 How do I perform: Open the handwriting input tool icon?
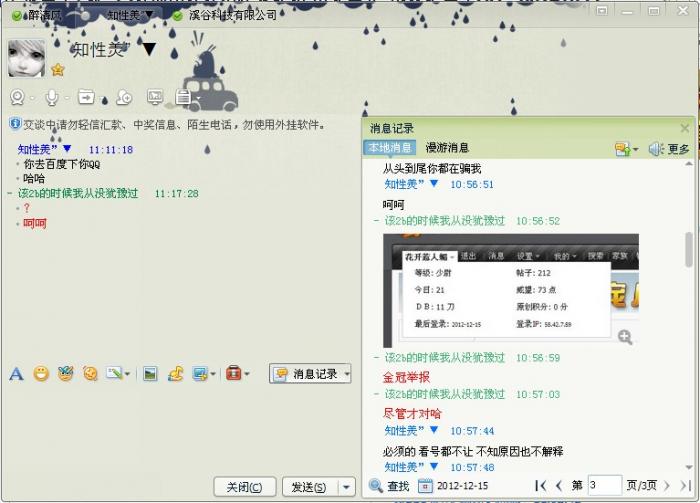pyautogui.click(x=114, y=373)
